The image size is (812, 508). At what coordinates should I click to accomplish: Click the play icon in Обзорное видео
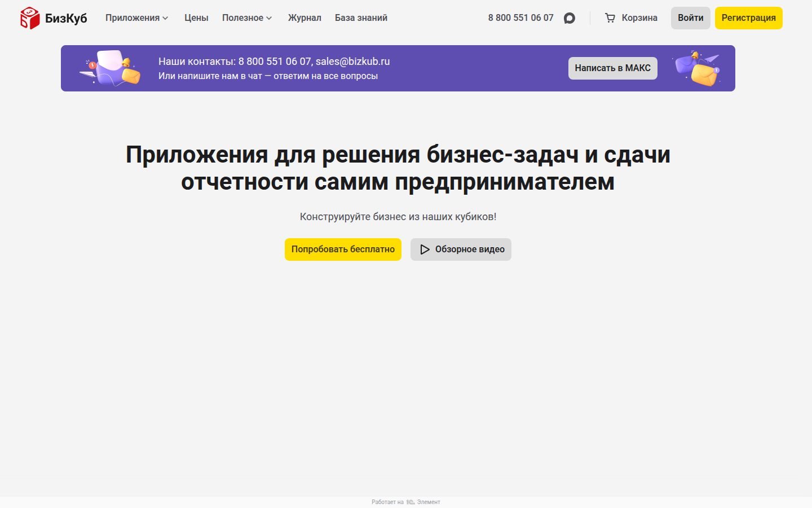tap(425, 249)
